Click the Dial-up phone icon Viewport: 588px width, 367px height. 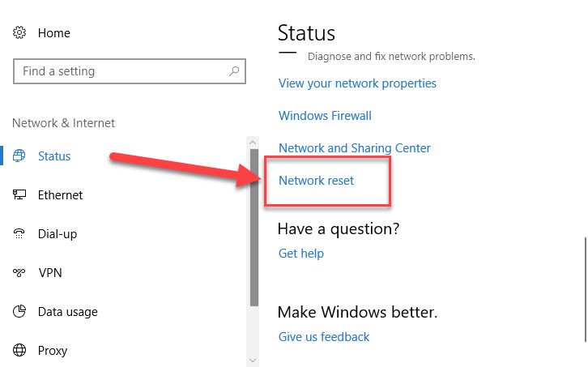click(19, 234)
